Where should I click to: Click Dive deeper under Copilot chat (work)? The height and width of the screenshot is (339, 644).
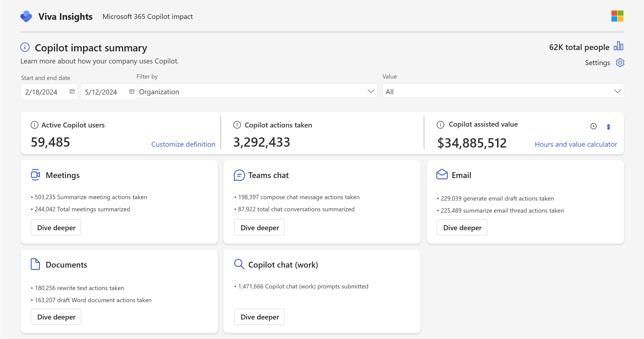[259, 316]
